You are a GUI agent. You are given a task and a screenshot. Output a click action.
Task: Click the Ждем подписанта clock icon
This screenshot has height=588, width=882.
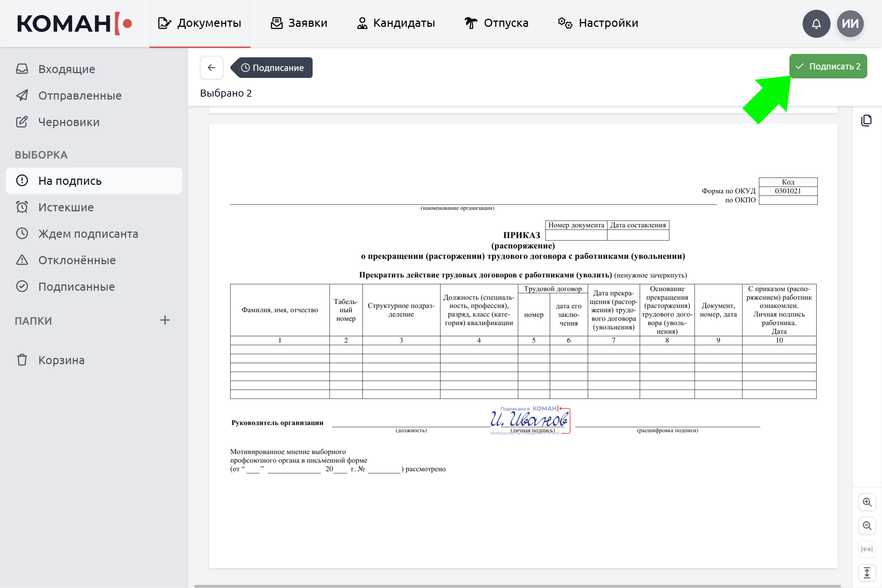click(x=22, y=233)
